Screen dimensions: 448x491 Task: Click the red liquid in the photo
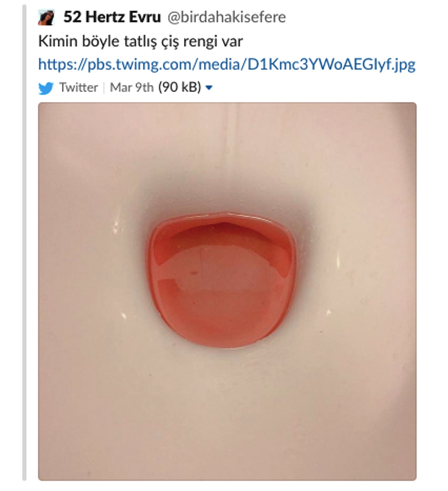(223, 284)
